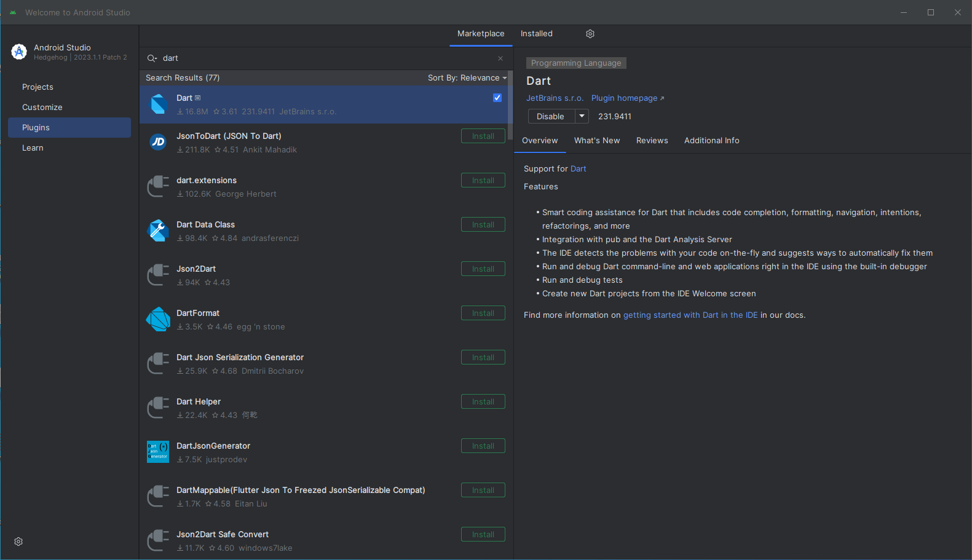Viewport: 972px width, 560px height.
Task: Go to Projects in the sidebar
Action: coord(69,87)
